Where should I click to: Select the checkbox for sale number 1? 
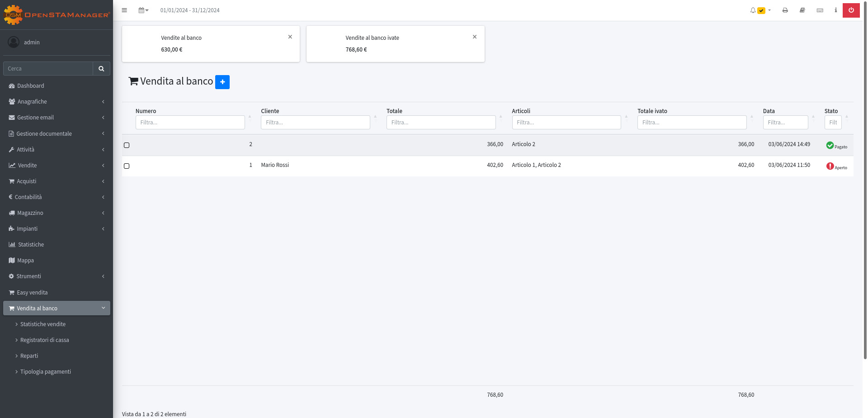[x=127, y=166]
